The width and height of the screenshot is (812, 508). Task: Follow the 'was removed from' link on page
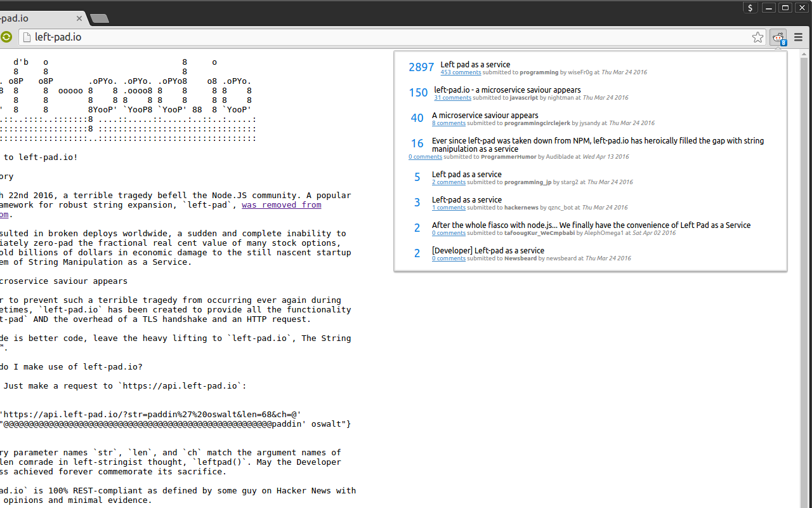pyautogui.click(x=282, y=205)
